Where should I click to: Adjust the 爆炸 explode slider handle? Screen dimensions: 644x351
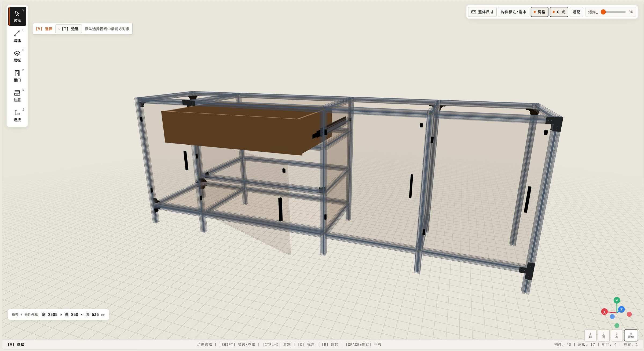603,12
